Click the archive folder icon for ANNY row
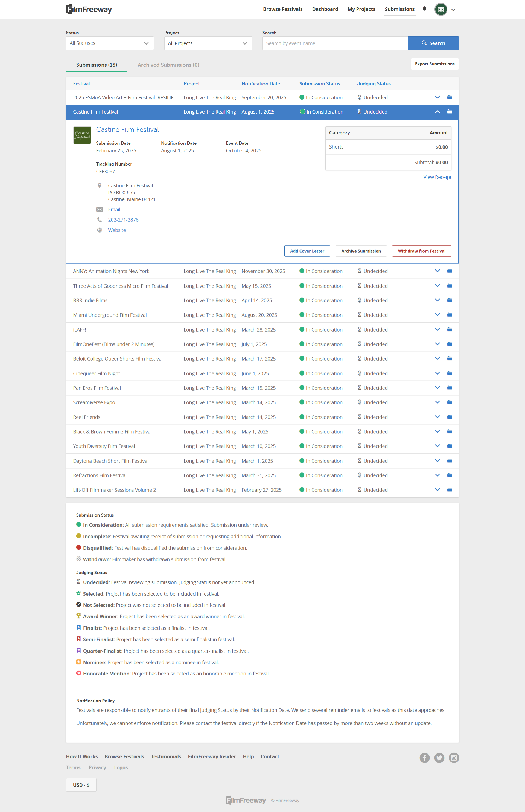This screenshot has width=525, height=812. [449, 271]
